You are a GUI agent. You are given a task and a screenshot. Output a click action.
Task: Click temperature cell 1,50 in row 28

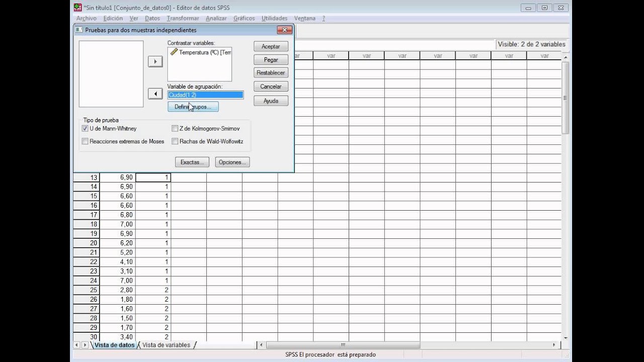[x=118, y=318]
